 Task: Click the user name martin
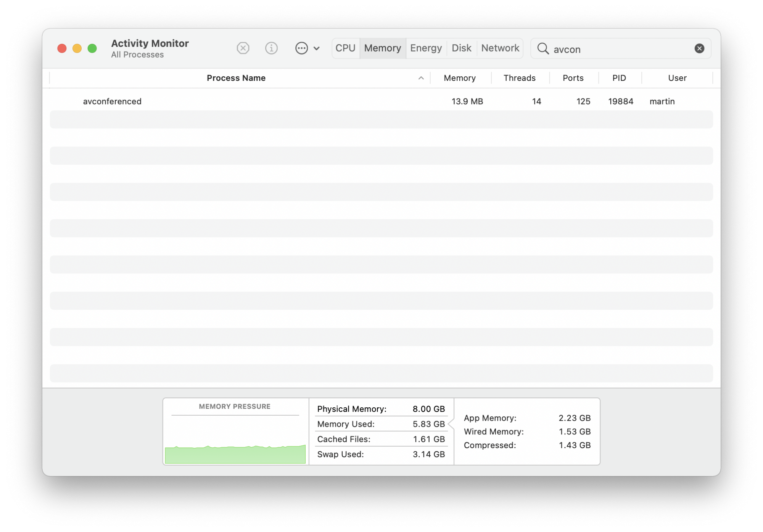(x=662, y=101)
